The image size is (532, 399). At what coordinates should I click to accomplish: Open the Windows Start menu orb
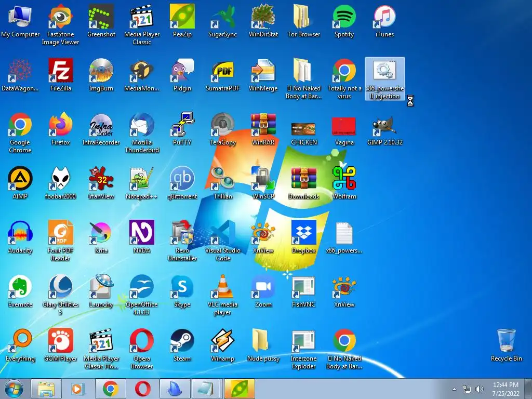click(x=14, y=389)
